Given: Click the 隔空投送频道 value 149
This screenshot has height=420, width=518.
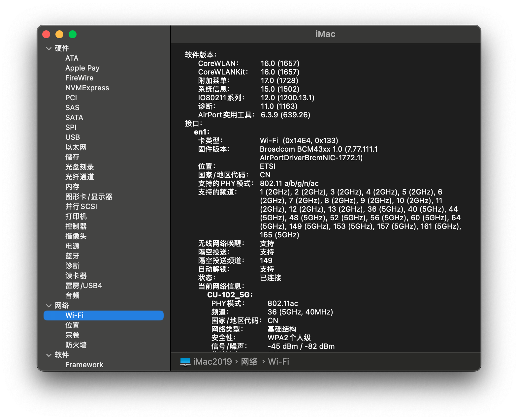Looking at the screenshot, I should click(266, 261).
